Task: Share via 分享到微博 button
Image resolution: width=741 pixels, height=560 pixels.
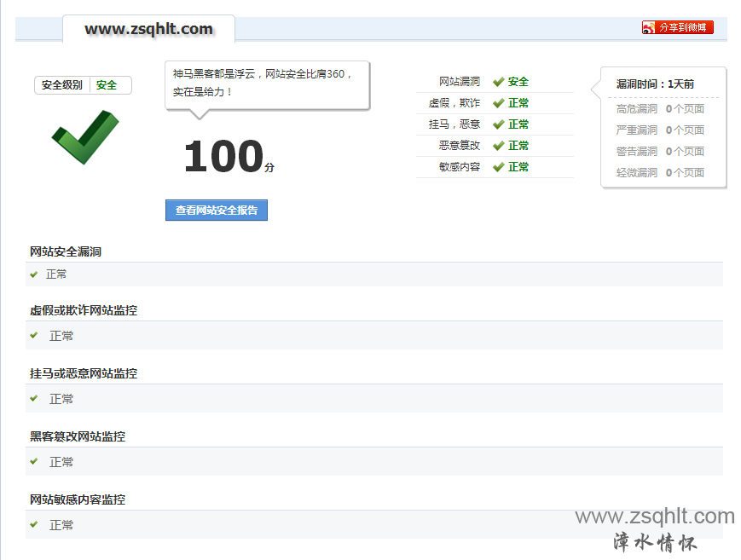Action: (684, 27)
